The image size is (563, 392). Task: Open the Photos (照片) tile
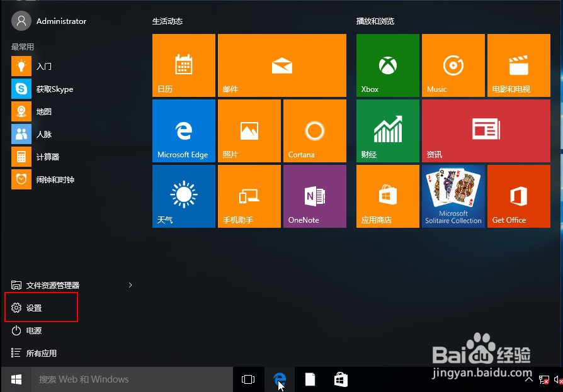(249, 131)
